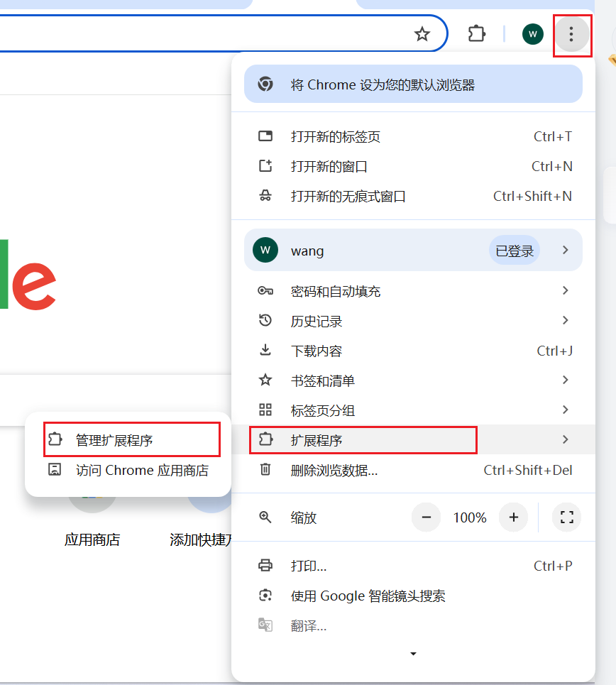Expand the wang profile submenu arrow
The width and height of the screenshot is (616, 685).
566,250
